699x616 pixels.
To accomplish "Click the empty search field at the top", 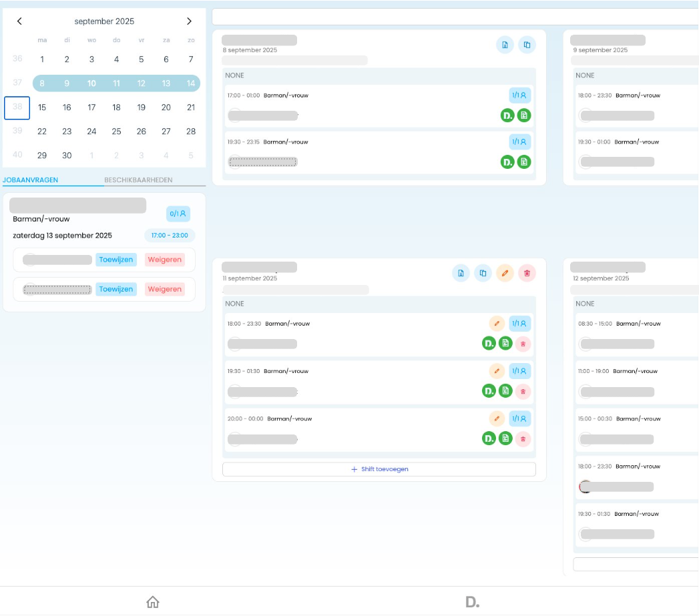I will tap(455, 17).
